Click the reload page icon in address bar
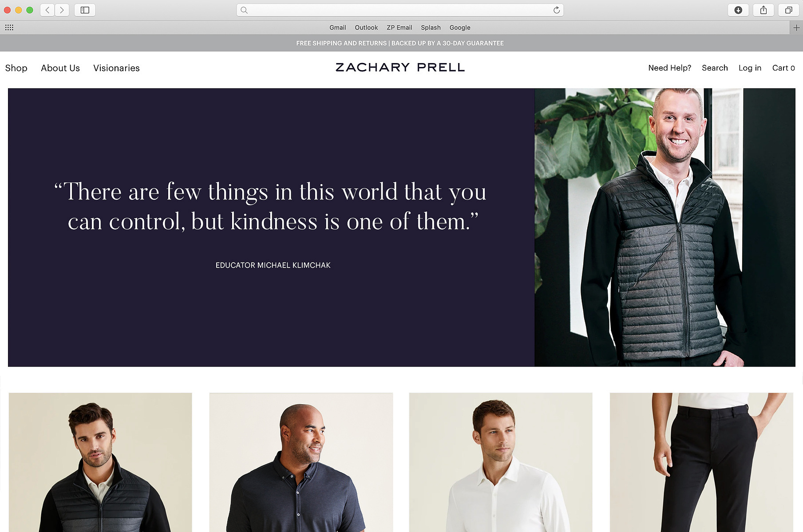803x532 pixels. click(556, 10)
